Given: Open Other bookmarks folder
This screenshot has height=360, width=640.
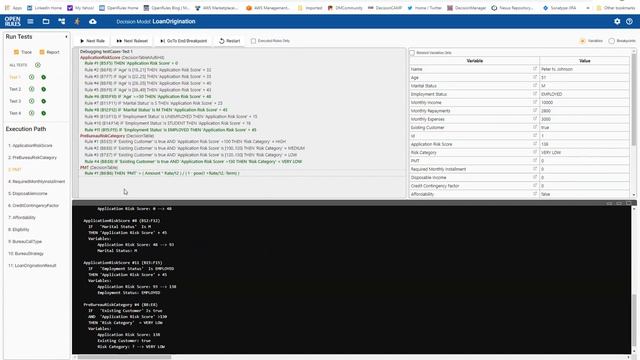Looking at the screenshot, I should coord(616,8).
